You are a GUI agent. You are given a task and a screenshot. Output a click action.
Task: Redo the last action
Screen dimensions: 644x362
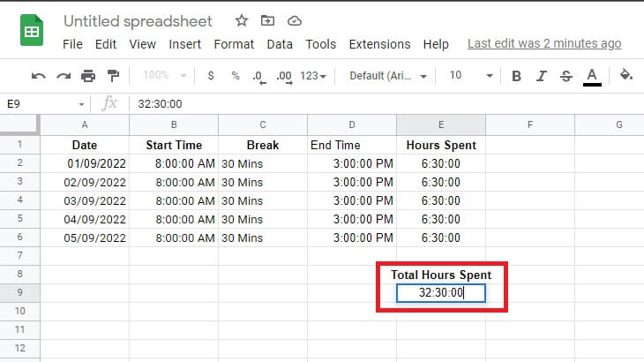pos(64,76)
